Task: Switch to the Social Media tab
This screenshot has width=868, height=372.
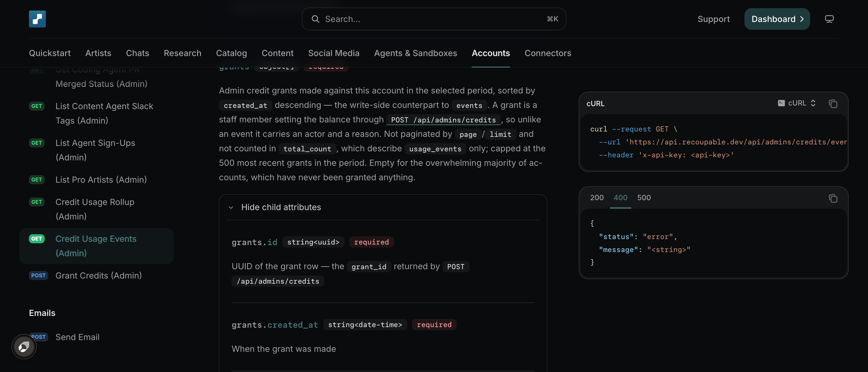Action: coord(334,53)
